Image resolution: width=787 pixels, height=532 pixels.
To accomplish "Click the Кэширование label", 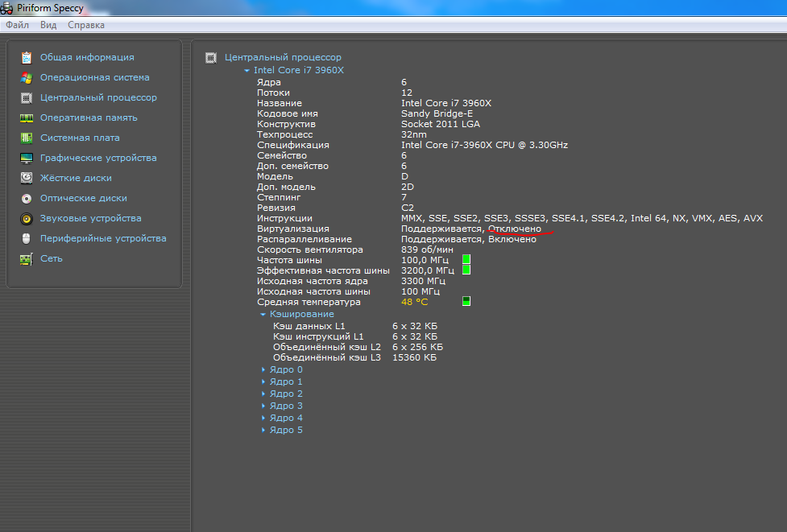I will (x=301, y=314).
